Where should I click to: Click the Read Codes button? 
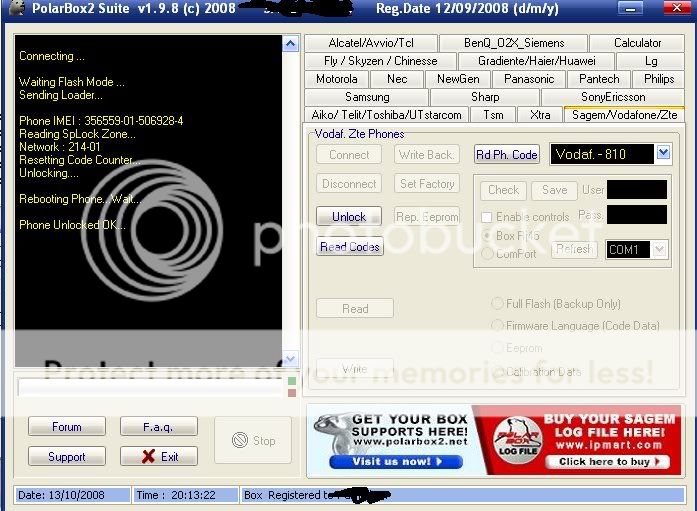tap(350, 246)
